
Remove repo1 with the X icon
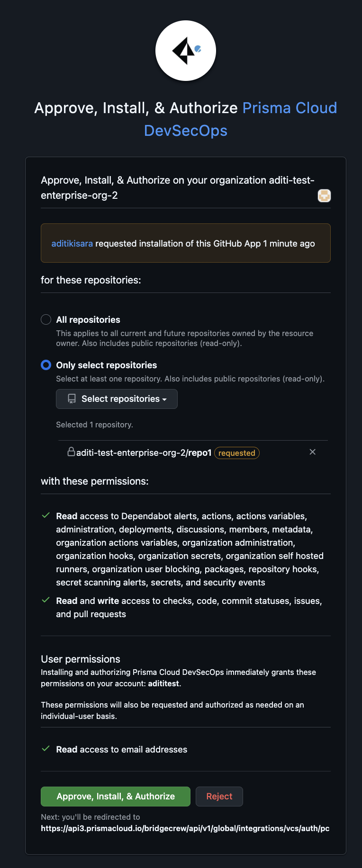click(312, 452)
